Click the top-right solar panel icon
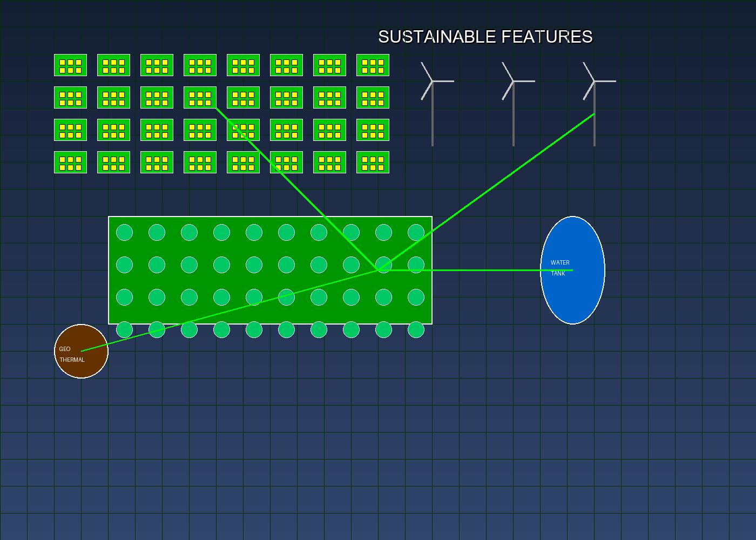This screenshot has width=756, height=540. click(373, 66)
